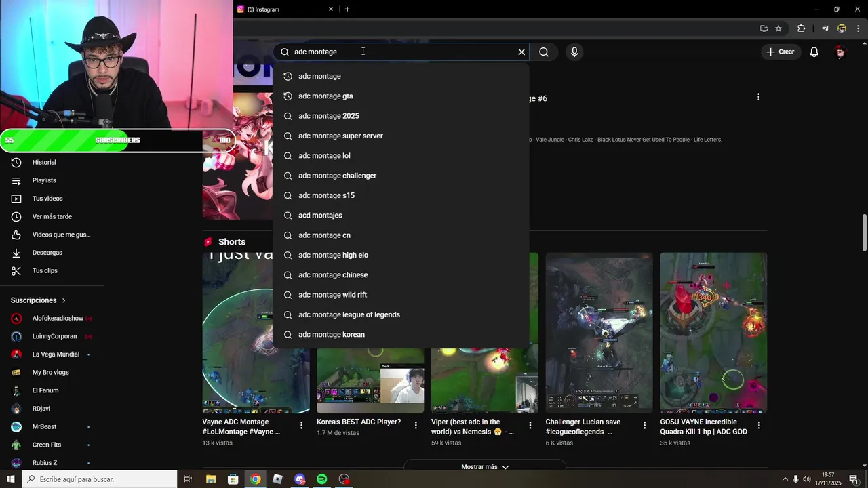Bookmark this page with the star icon

coord(778,28)
